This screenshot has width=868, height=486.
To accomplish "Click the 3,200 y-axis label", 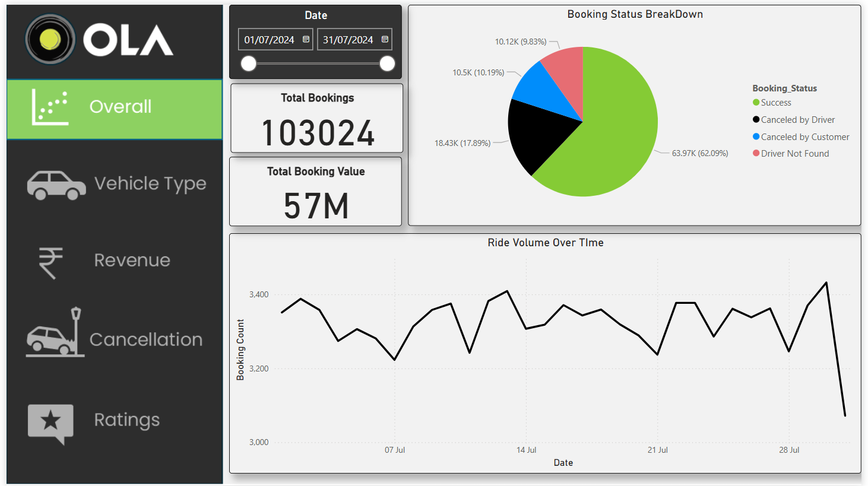I will [x=259, y=369].
